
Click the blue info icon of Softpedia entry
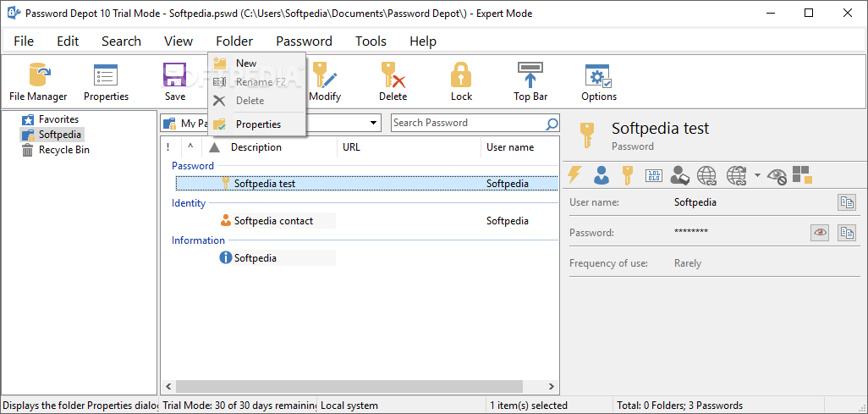click(225, 257)
